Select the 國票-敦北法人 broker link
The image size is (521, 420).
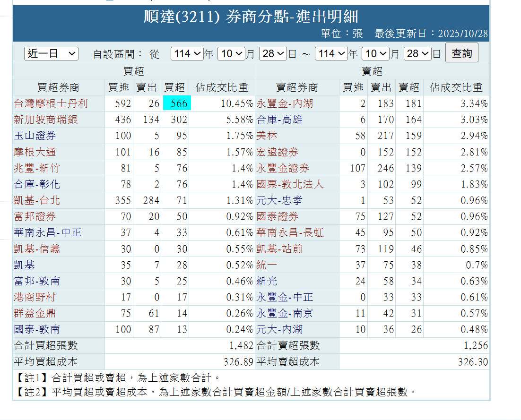[x=290, y=184]
